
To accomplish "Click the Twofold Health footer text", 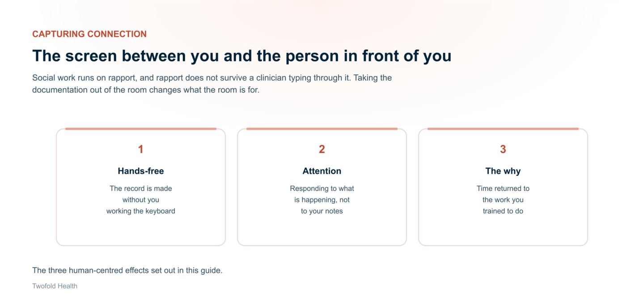I will (55, 286).
